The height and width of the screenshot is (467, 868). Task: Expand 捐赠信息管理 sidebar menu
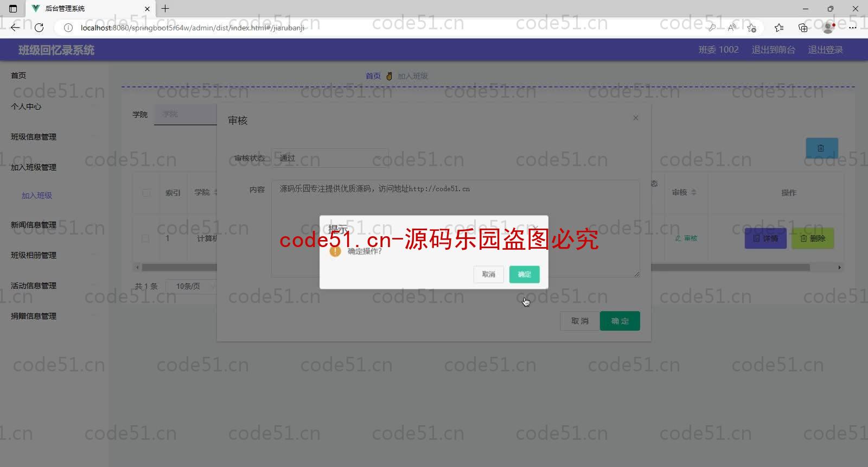pyautogui.click(x=34, y=316)
